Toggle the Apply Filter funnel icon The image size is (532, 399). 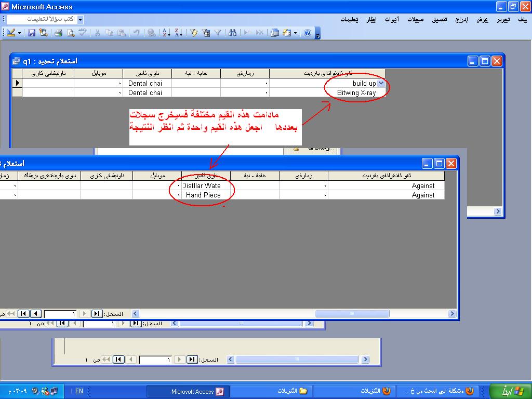(x=218, y=33)
